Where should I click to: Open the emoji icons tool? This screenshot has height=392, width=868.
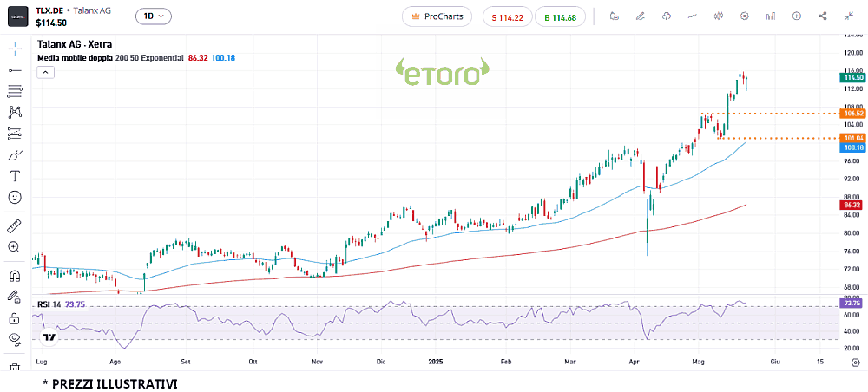pos(15,197)
